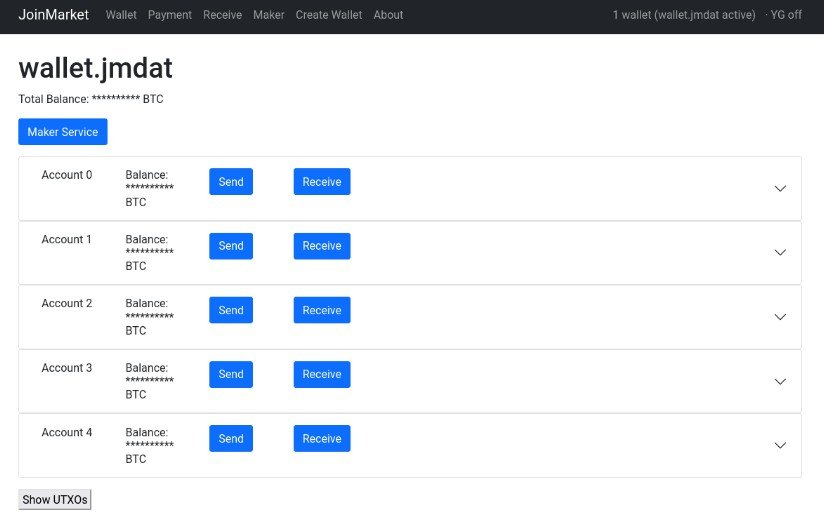Send from Account 3
The width and height of the screenshot is (824, 529).
tap(231, 374)
